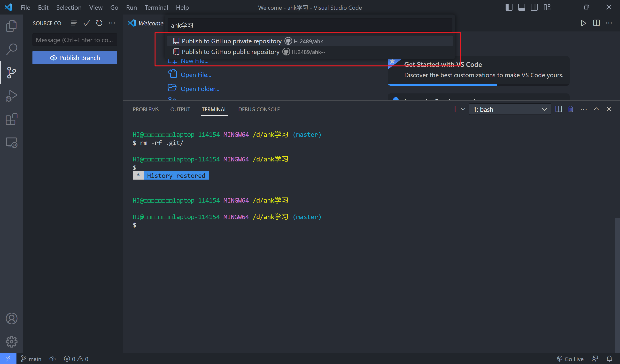Open the Run and Debug view
The width and height of the screenshot is (620, 364).
coord(11,96)
